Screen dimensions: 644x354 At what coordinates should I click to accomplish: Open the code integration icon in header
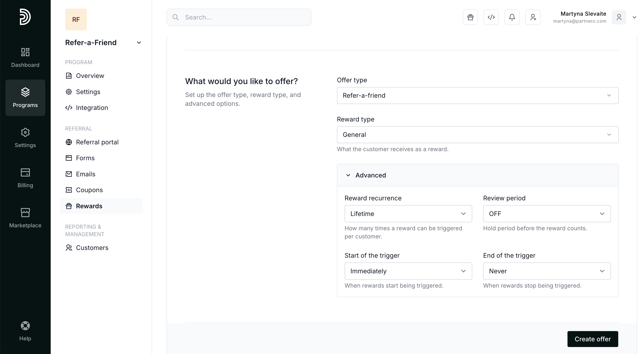[491, 17]
